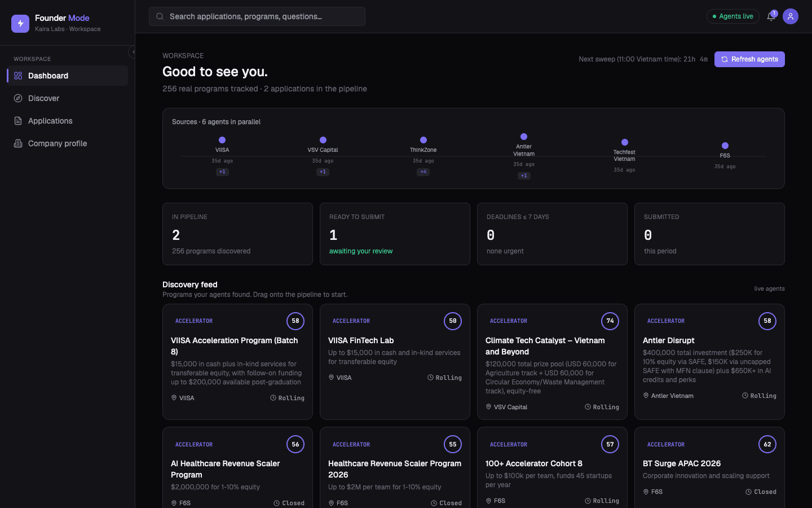Click the score 62 badge on BT Surge
Screen dimensions: 812x508
pos(767,444)
